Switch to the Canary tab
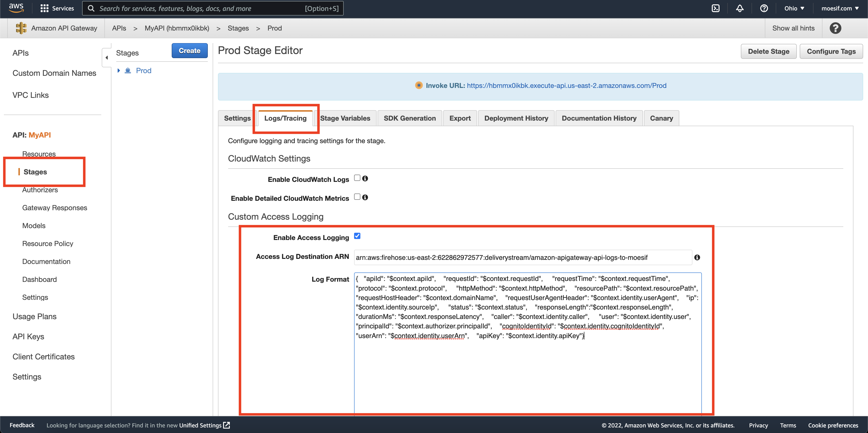 (x=661, y=118)
